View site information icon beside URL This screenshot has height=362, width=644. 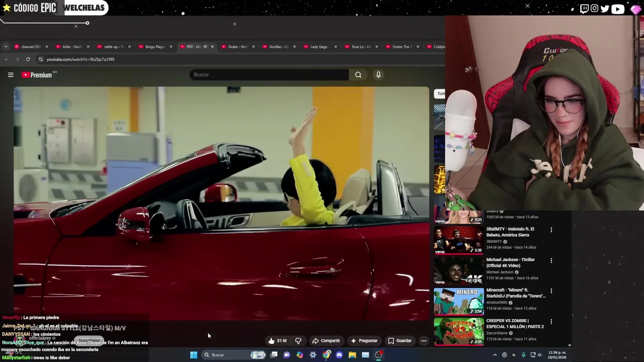click(41, 59)
